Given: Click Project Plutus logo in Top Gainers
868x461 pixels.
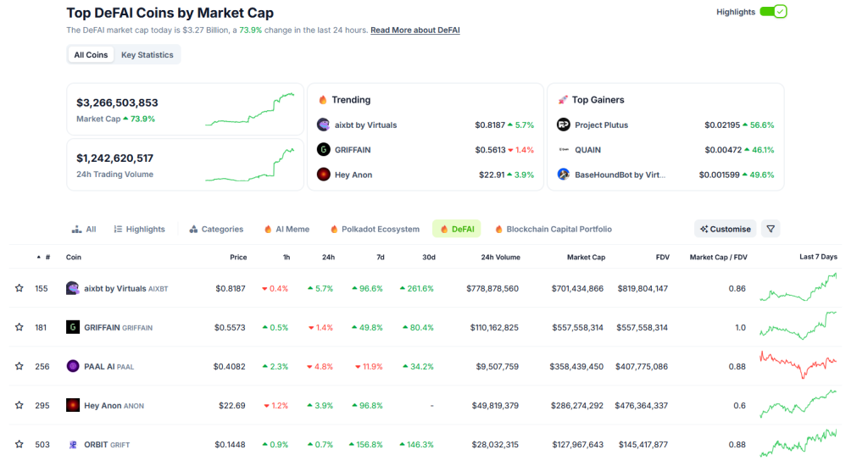Looking at the screenshot, I should [x=563, y=125].
